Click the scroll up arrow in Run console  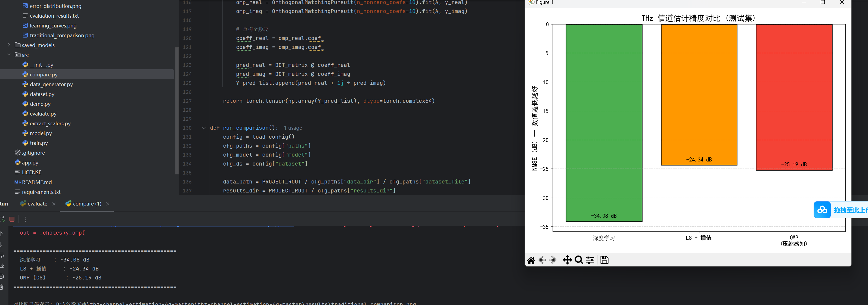(2, 233)
